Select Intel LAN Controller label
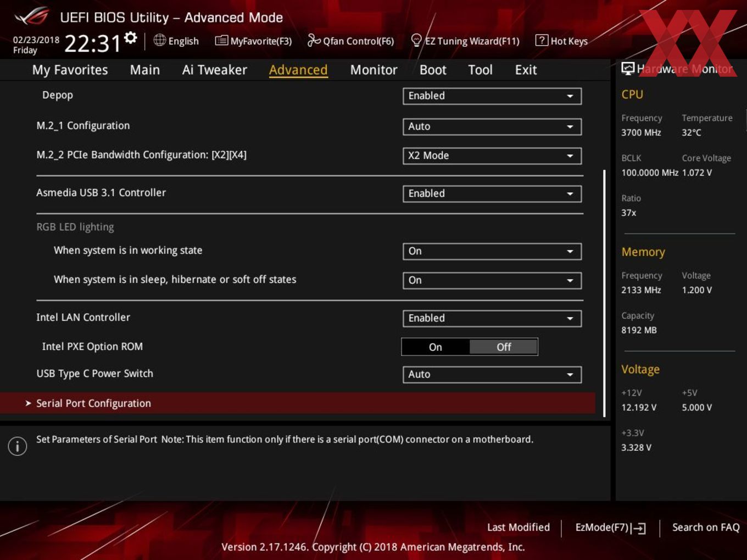Image resolution: width=747 pixels, height=560 pixels. click(x=83, y=317)
